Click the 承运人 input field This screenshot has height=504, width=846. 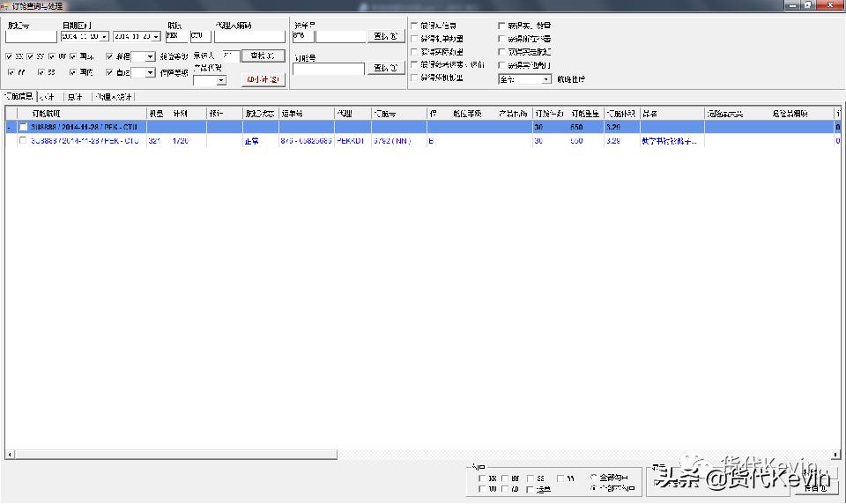(231, 56)
